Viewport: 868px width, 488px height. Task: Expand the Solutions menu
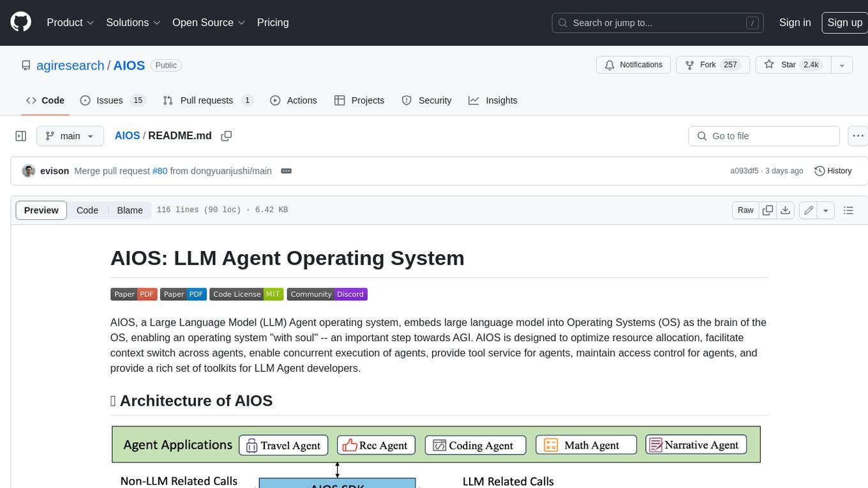pyautogui.click(x=133, y=22)
